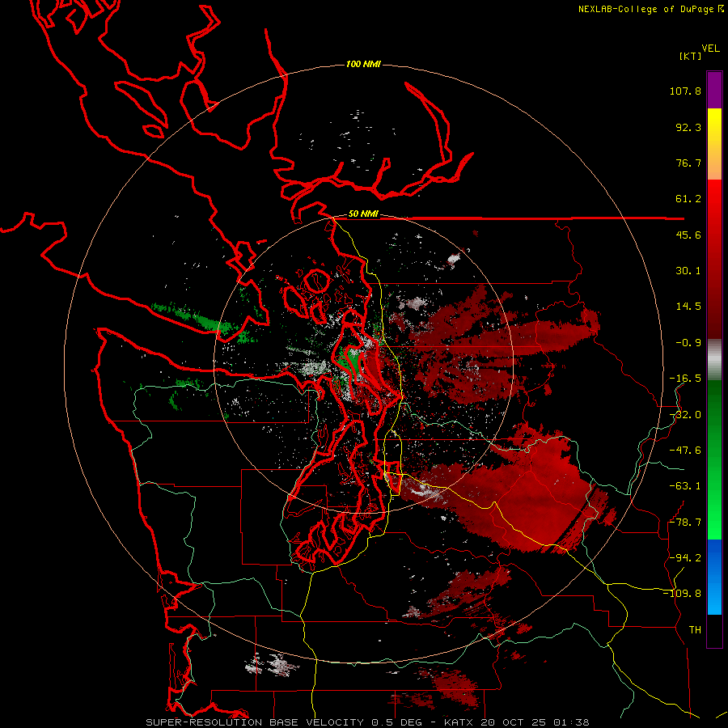
Task: Click the 76.7 legend value
Action: [688, 163]
